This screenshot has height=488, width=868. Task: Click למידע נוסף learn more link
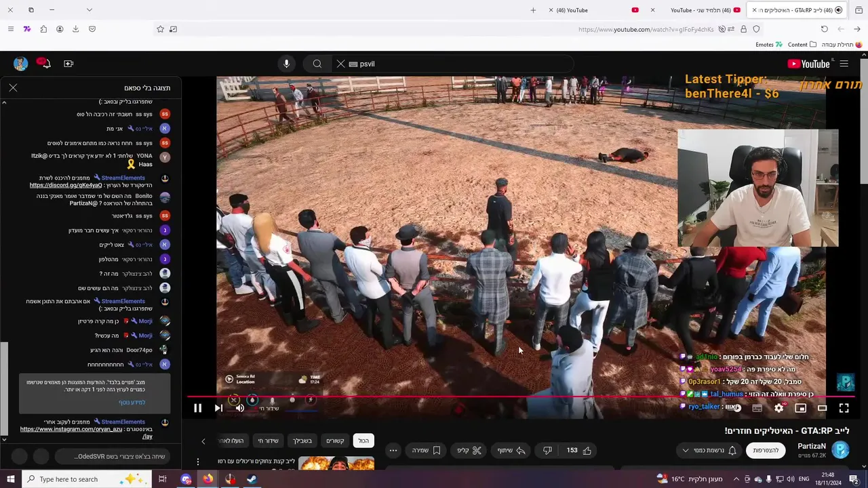[132, 403]
